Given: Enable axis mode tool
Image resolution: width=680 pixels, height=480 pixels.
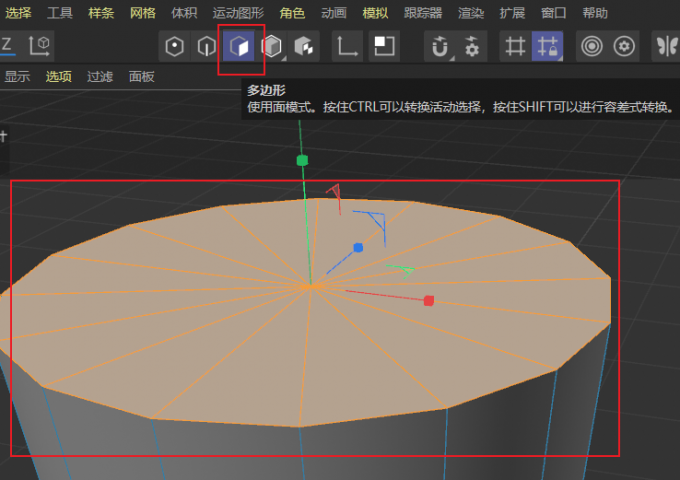Looking at the screenshot, I should (347, 46).
